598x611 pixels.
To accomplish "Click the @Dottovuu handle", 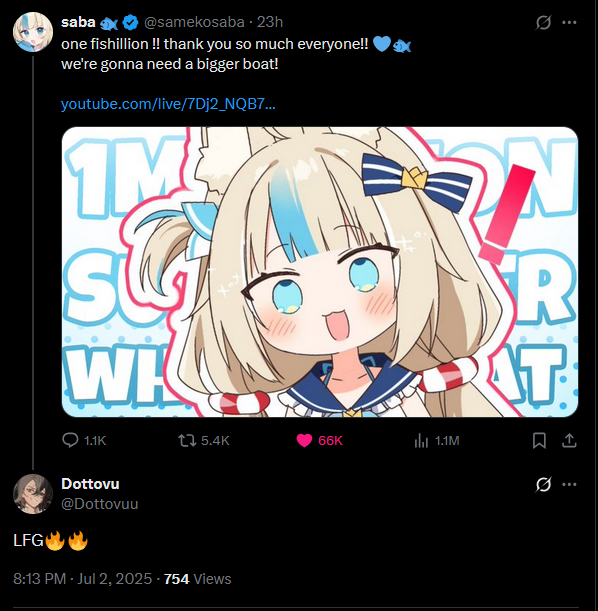I will [x=100, y=504].
